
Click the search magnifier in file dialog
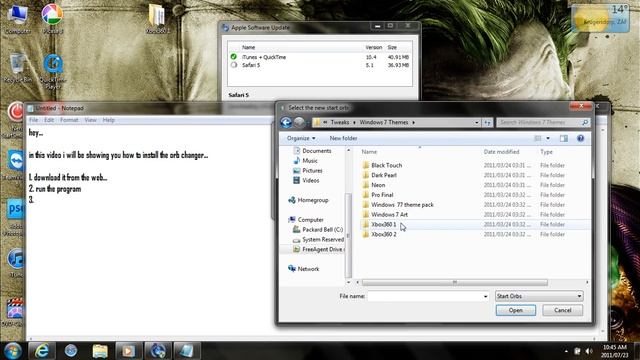click(x=585, y=122)
